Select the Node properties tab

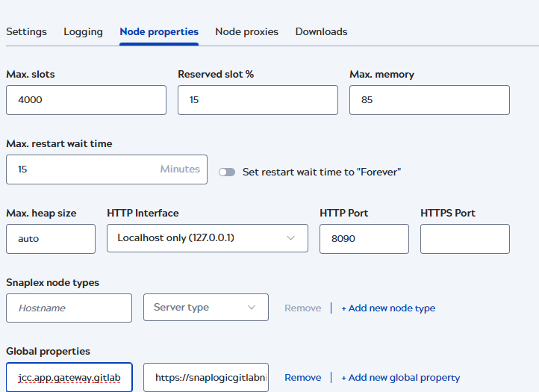159,31
